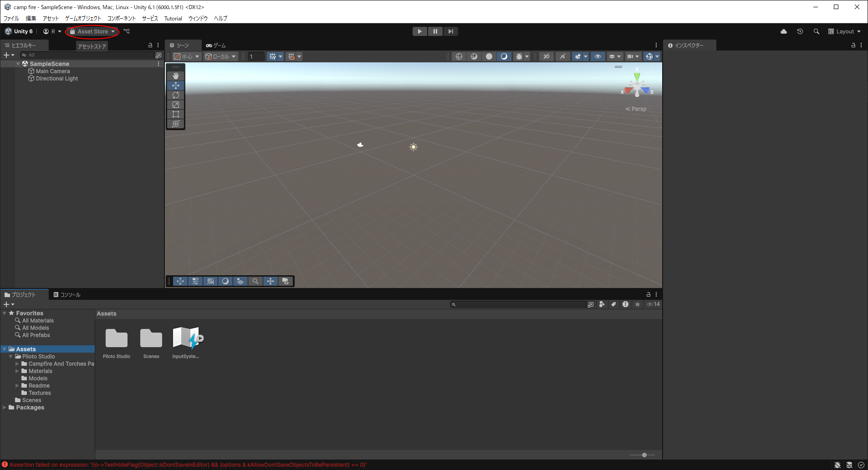Screen dimensions: 868x470
Task: Open the version control branch icon
Action: pyautogui.click(x=127, y=31)
